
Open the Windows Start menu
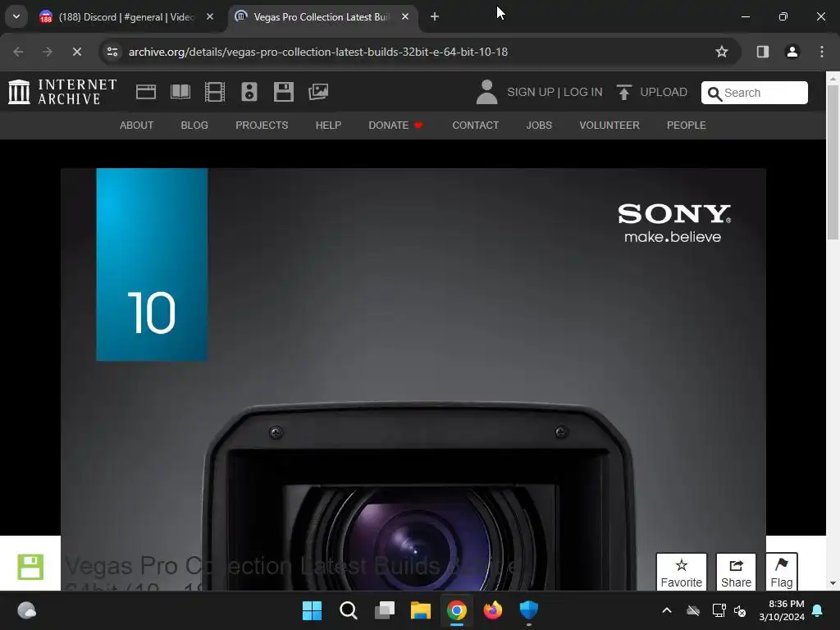tap(312, 610)
